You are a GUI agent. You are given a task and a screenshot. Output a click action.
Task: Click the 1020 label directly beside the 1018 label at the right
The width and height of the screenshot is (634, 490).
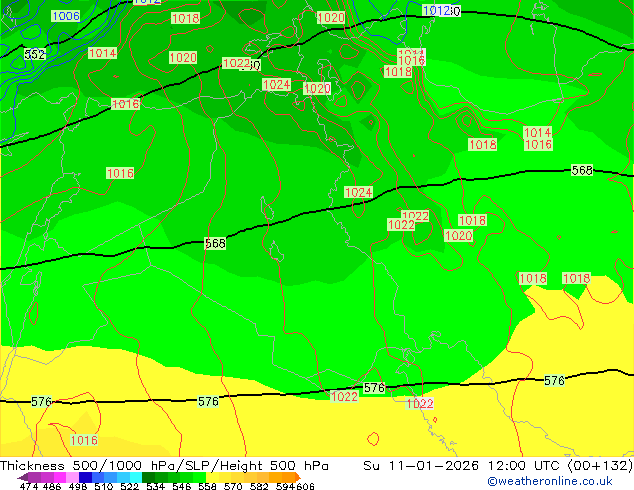point(458,235)
